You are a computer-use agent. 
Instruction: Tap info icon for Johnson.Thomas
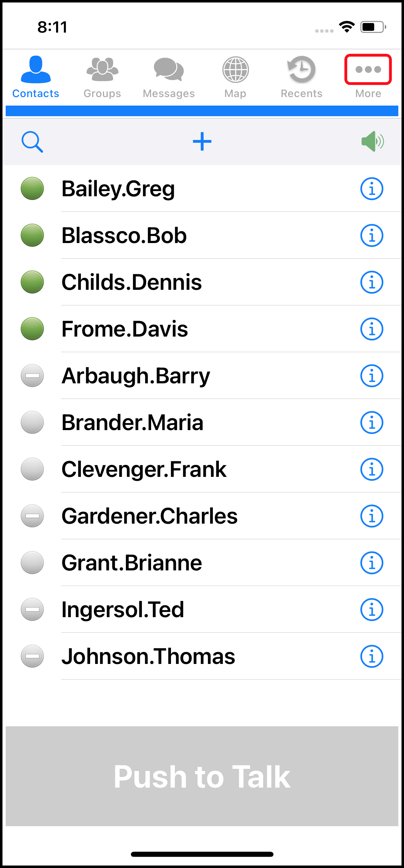(372, 656)
